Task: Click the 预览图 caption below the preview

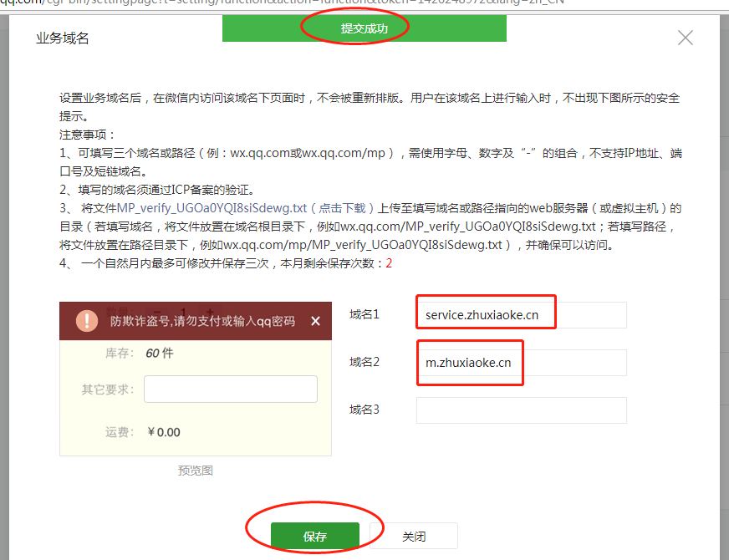Action: pos(196,471)
